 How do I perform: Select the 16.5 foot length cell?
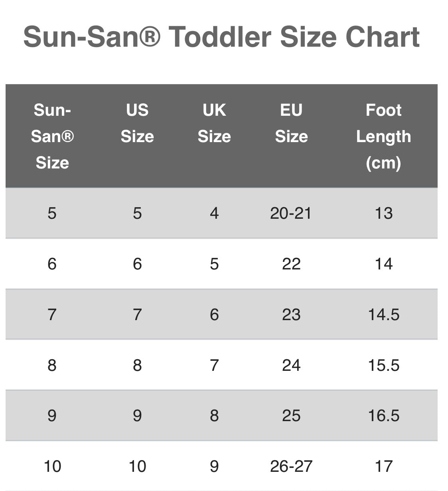coord(383,416)
